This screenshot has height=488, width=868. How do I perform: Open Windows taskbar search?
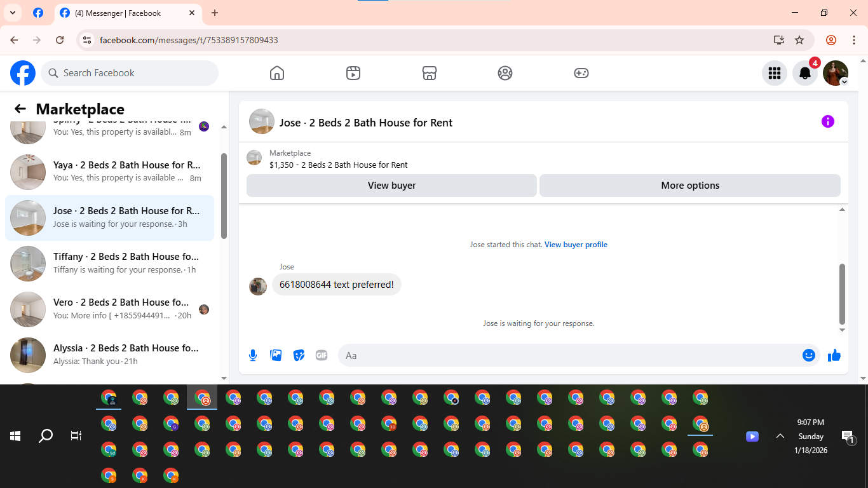click(46, 436)
